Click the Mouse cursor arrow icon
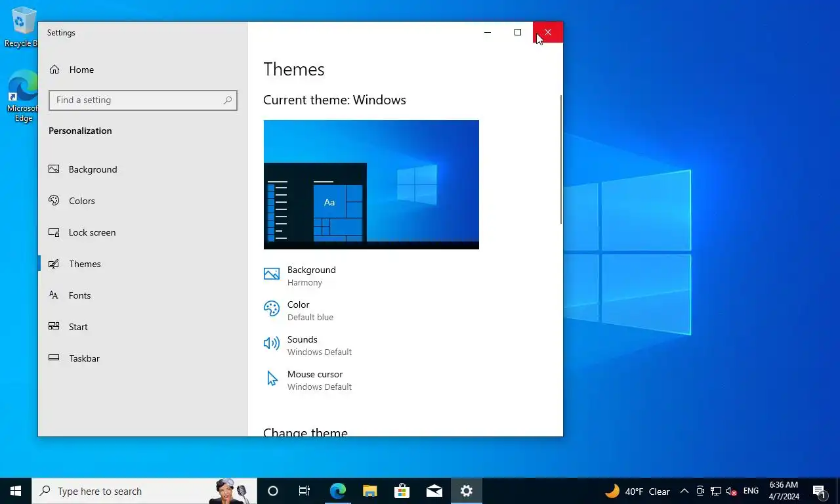 (x=272, y=379)
